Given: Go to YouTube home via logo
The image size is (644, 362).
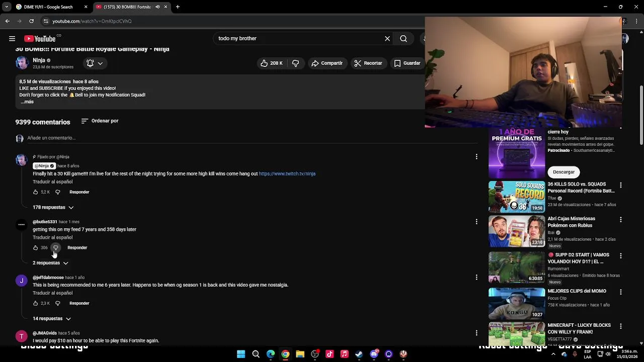Looking at the screenshot, I should pyautogui.click(x=40, y=39).
